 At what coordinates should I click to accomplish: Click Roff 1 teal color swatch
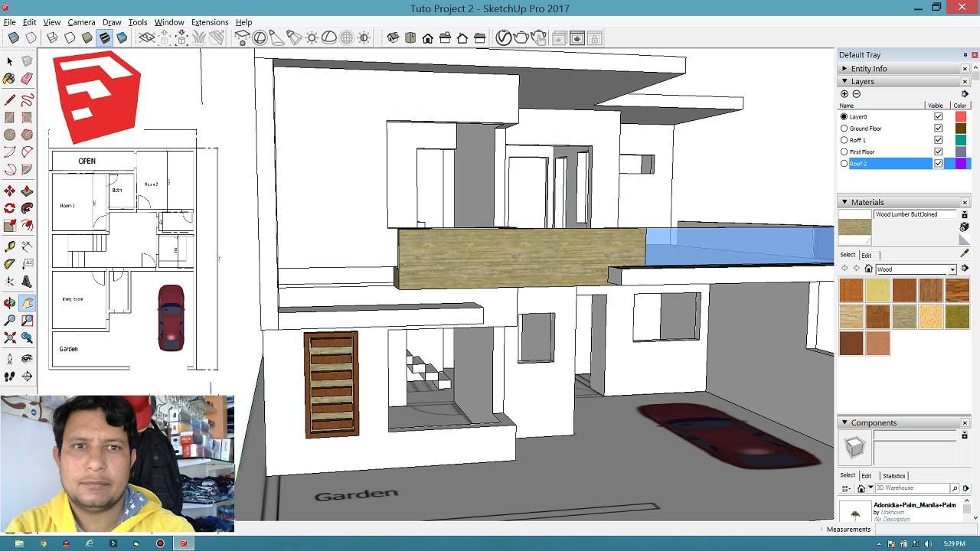(960, 140)
